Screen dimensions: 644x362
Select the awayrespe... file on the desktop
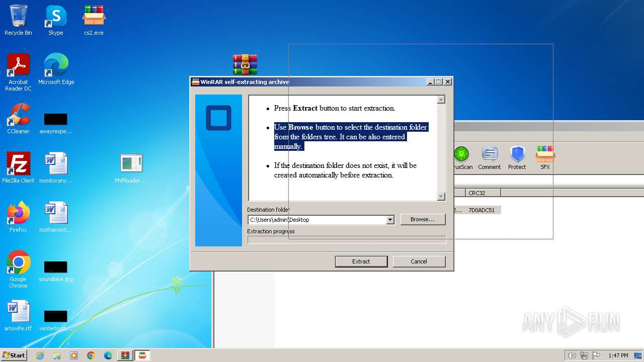click(55, 123)
